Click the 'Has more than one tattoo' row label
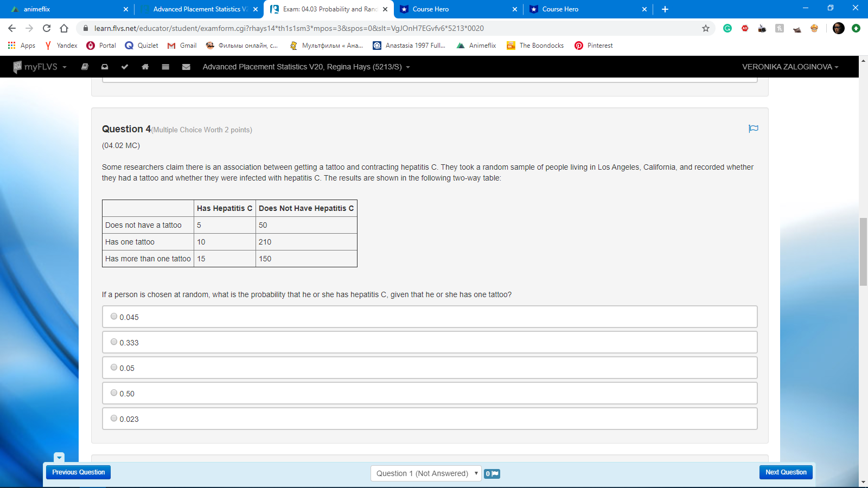 tap(148, 259)
